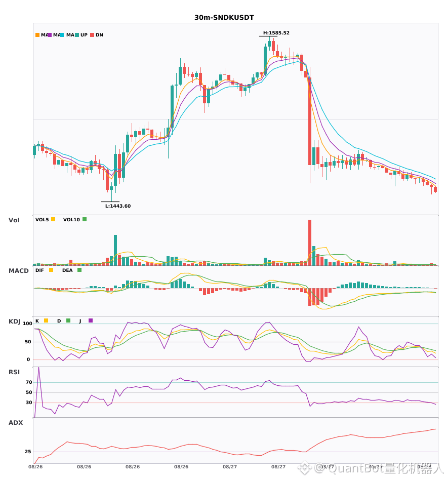Click the VOL5 yellow legend swatch
Viewport: 448px width, 481px height.
point(53,219)
